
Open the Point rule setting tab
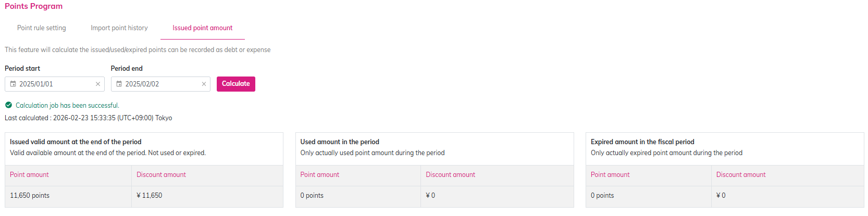42,28
